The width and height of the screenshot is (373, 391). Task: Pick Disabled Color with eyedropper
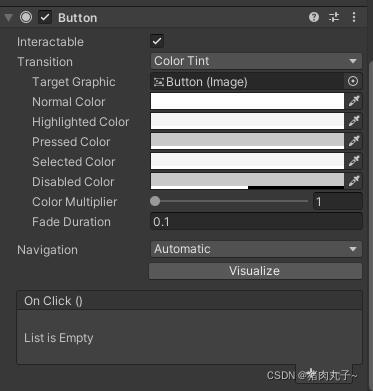[x=354, y=181]
